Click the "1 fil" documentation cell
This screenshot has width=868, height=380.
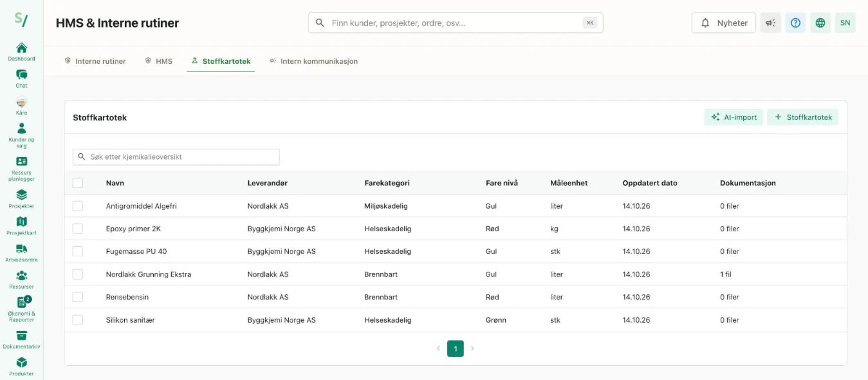pyautogui.click(x=726, y=274)
